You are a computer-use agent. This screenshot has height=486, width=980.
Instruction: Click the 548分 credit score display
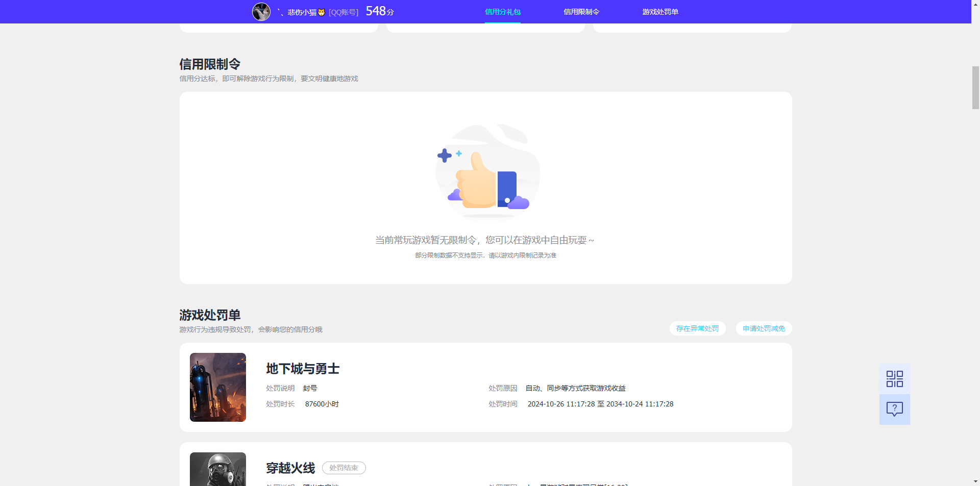coord(379,10)
